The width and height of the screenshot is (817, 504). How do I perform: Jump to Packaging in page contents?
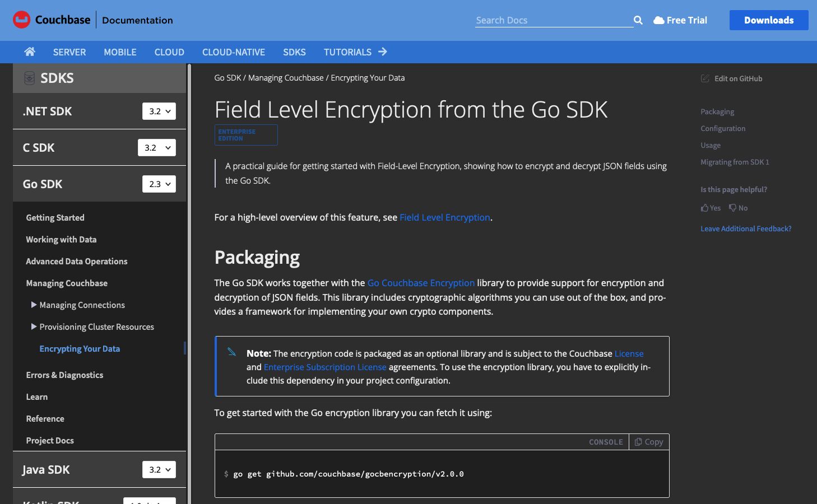click(x=717, y=111)
